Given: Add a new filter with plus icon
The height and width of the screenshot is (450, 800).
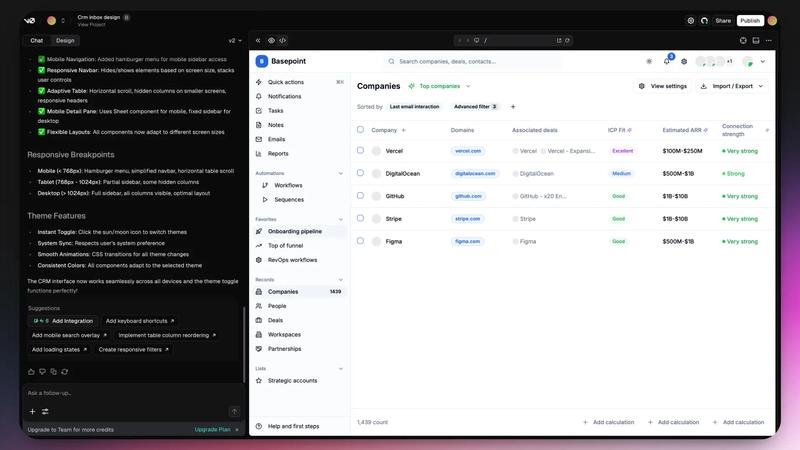Looking at the screenshot, I should (513, 107).
